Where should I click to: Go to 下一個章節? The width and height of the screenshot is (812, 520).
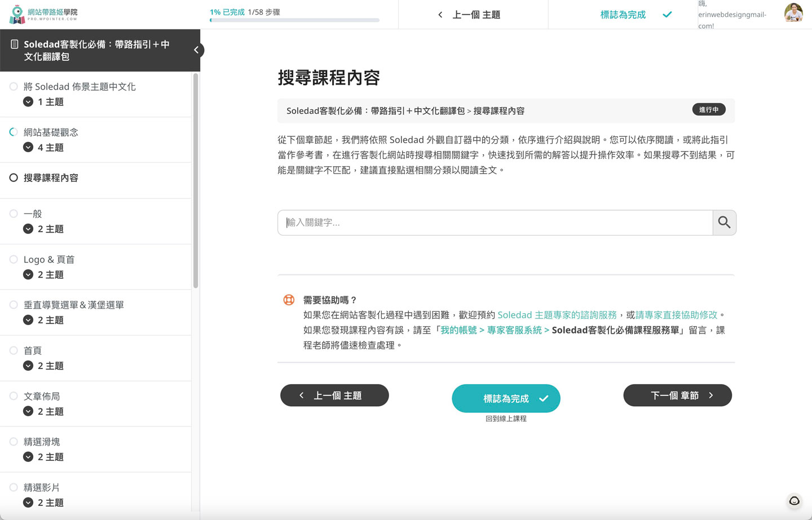click(x=677, y=395)
